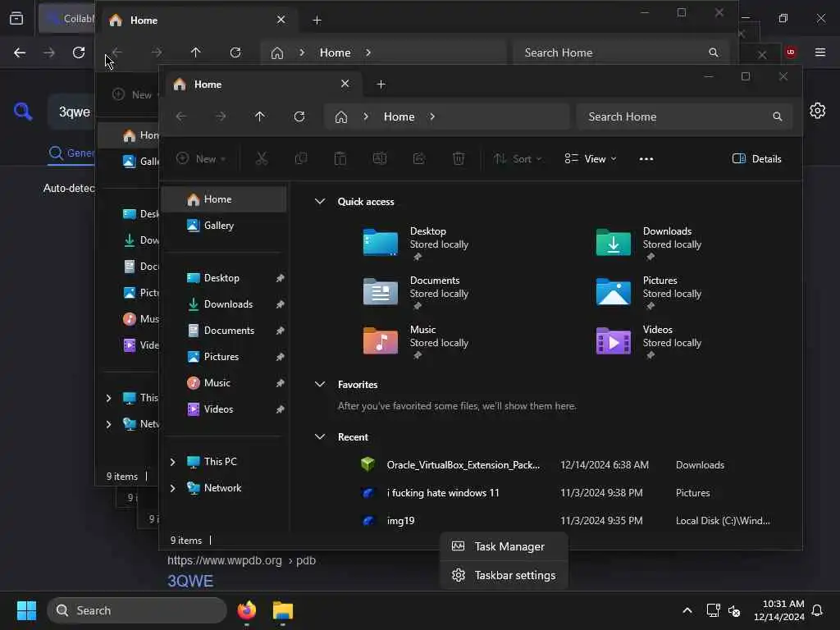This screenshot has width=840, height=630.
Task: Click 12/14/2024 6:38 AM date cell
Action: click(605, 465)
